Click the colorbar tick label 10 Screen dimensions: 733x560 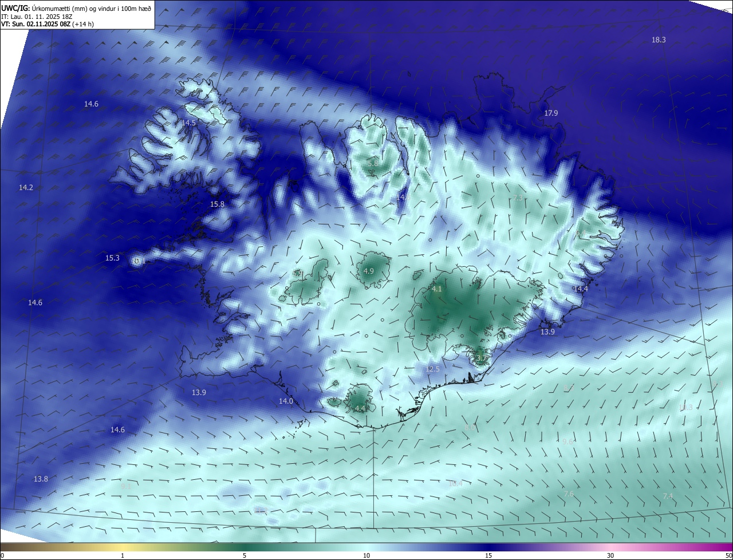click(366, 555)
